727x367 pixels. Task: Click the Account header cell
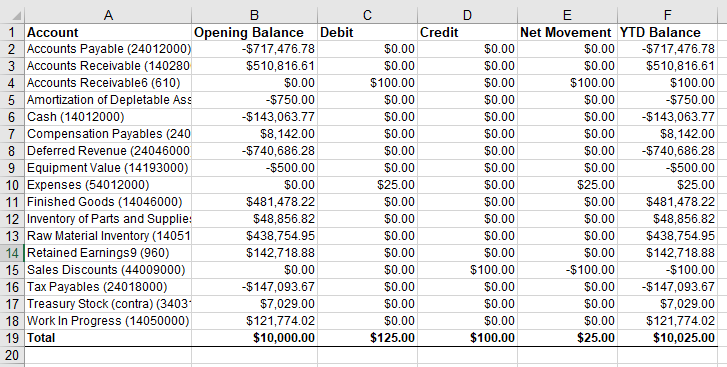(x=108, y=32)
